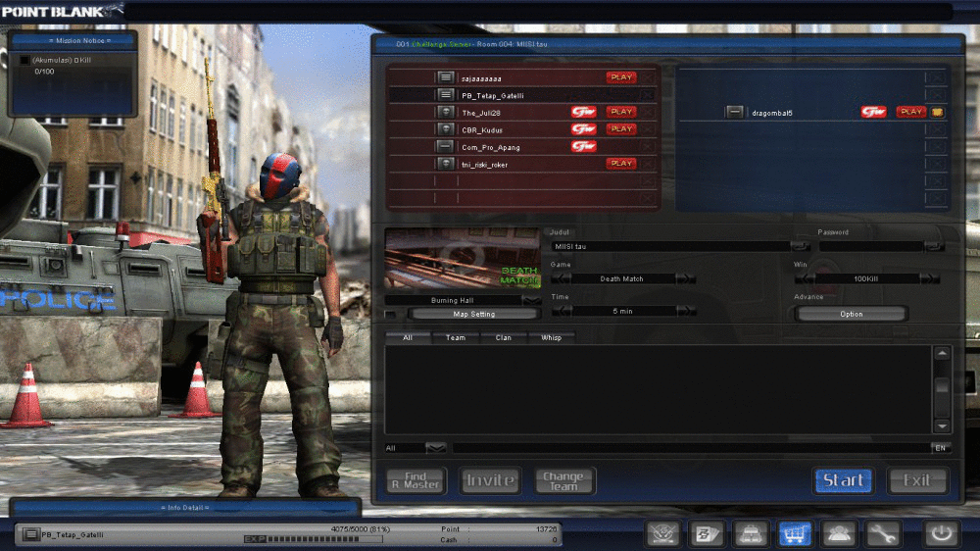Toggle the slot lock box on the top blue-team row

coord(936,77)
